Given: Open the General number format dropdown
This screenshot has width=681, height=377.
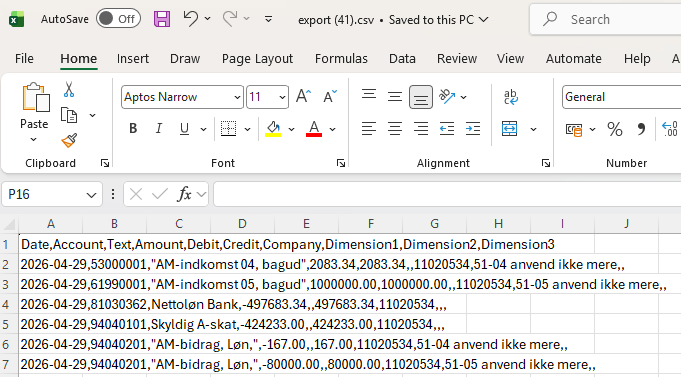Looking at the screenshot, I should [621, 97].
